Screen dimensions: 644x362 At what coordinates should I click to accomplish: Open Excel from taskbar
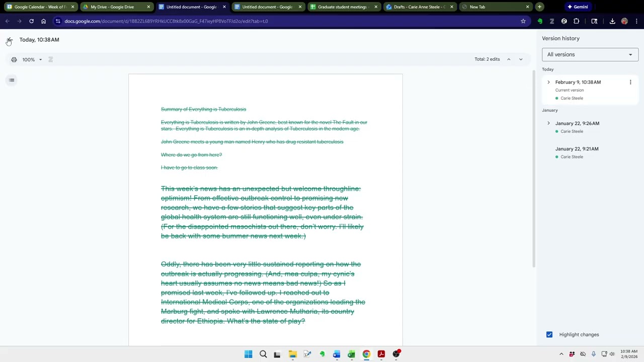(351, 354)
